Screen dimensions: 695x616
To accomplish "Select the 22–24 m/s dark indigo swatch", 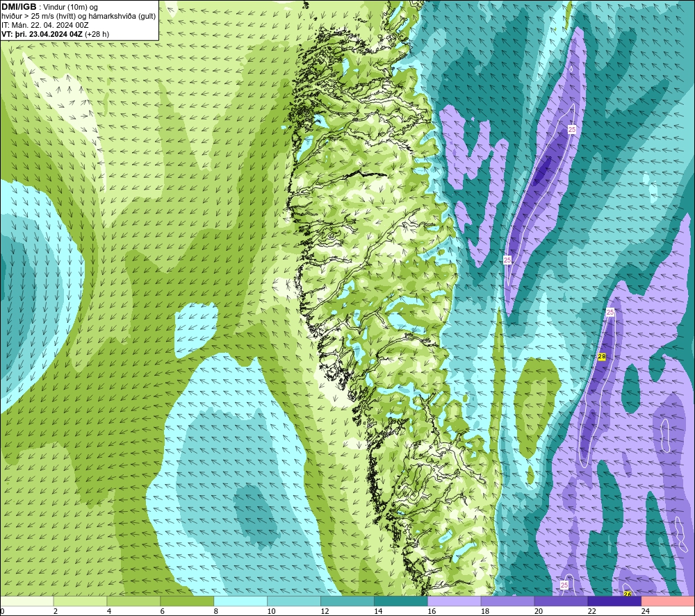I will (x=614, y=601).
